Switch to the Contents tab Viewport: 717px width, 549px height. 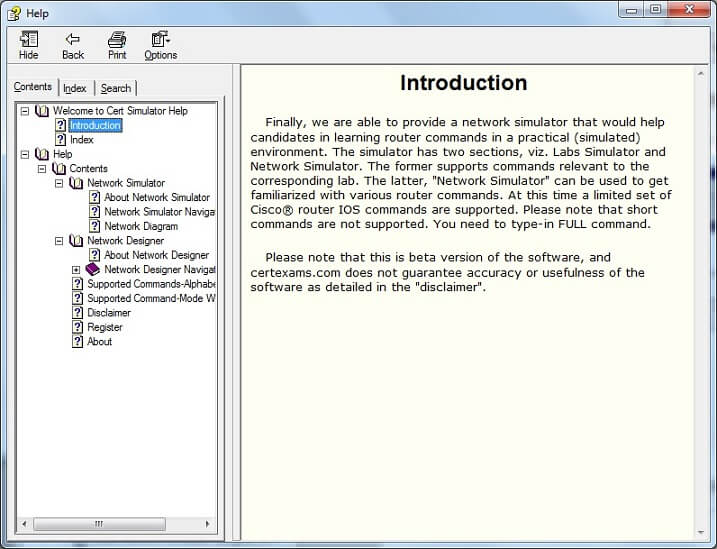(32, 86)
